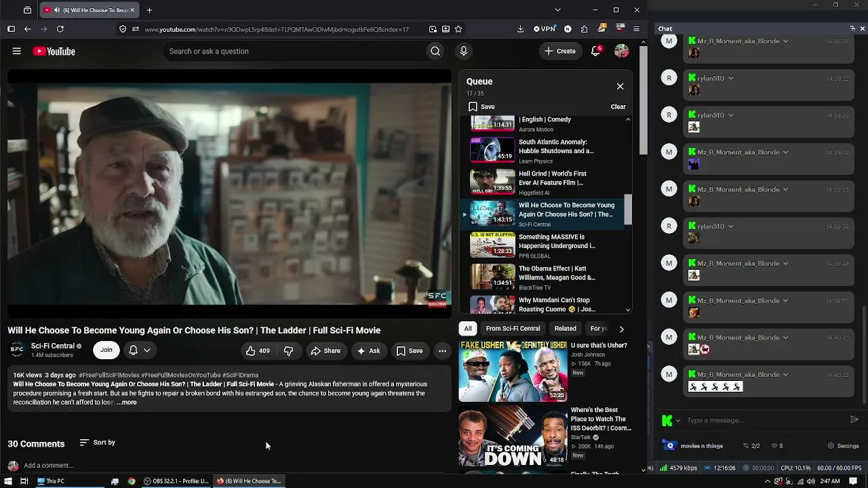Select the From Sci-Fi Central chip

513,329
